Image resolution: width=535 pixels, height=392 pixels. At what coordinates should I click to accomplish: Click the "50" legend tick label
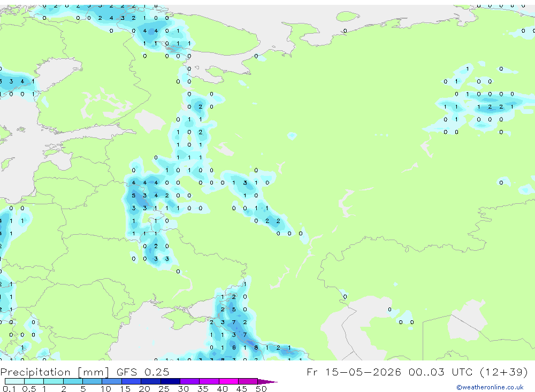[262, 389]
